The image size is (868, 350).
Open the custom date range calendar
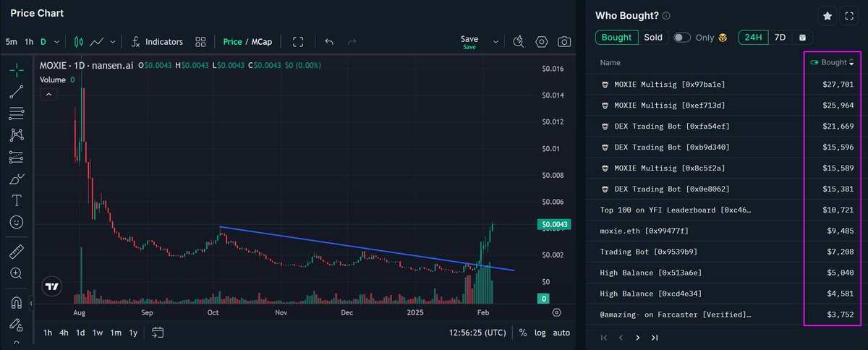click(x=802, y=37)
